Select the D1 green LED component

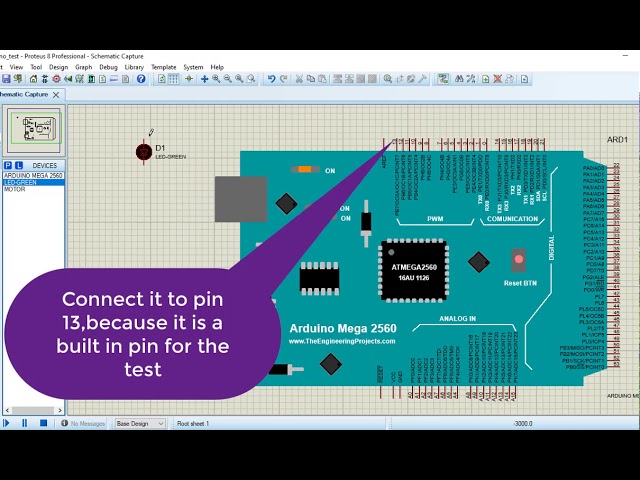pyautogui.click(x=144, y=152)
